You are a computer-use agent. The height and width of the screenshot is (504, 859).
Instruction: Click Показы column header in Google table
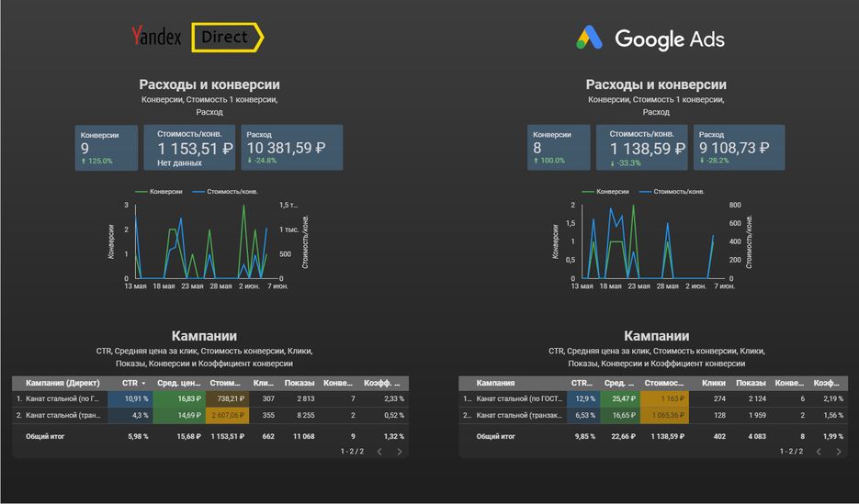click(751, 383)
